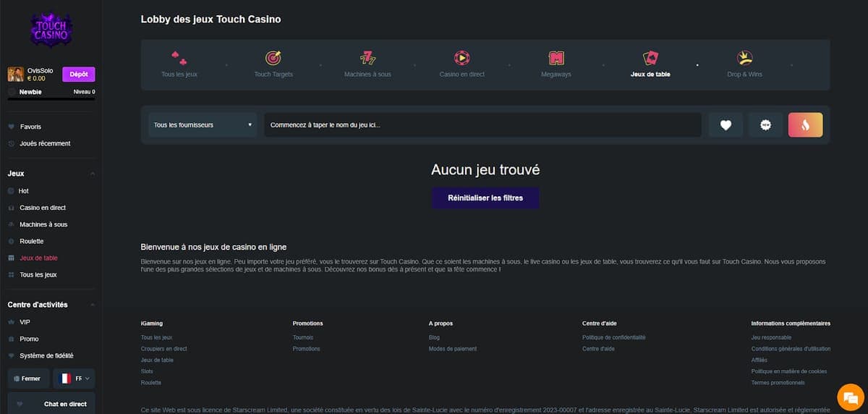This screenshot has width=868, height=414.
Task: Select the Jeux de table cards icon
Action: click(650, 57)
